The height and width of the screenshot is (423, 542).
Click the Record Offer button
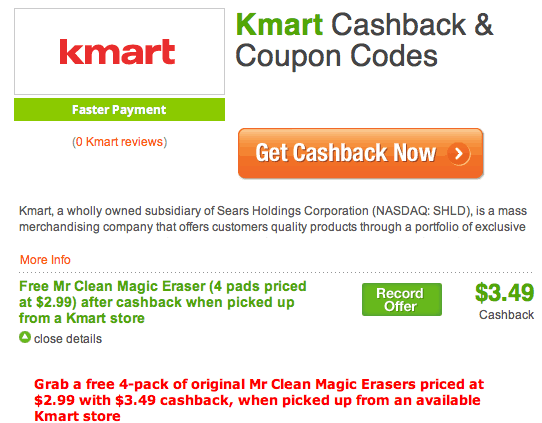pyautogui.click(x=402, y=299)
